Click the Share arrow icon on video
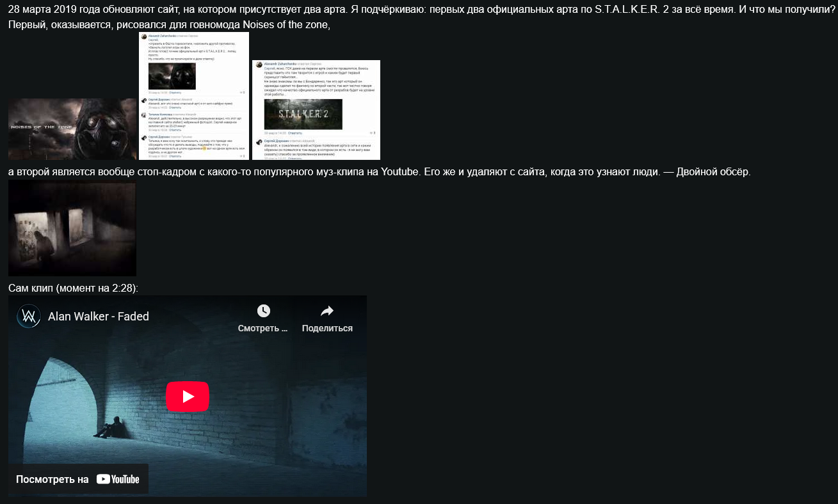This screenshot has width=838, height=504. point(327,311)
